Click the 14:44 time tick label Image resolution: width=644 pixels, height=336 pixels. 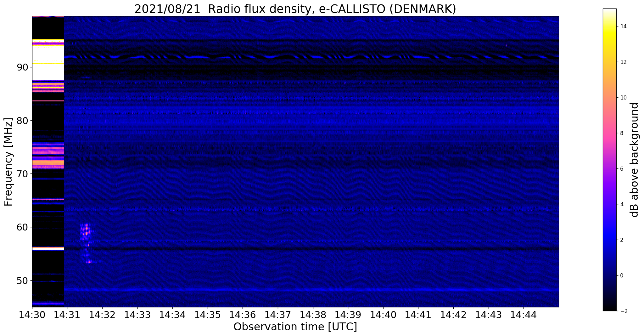coord(524,315)
